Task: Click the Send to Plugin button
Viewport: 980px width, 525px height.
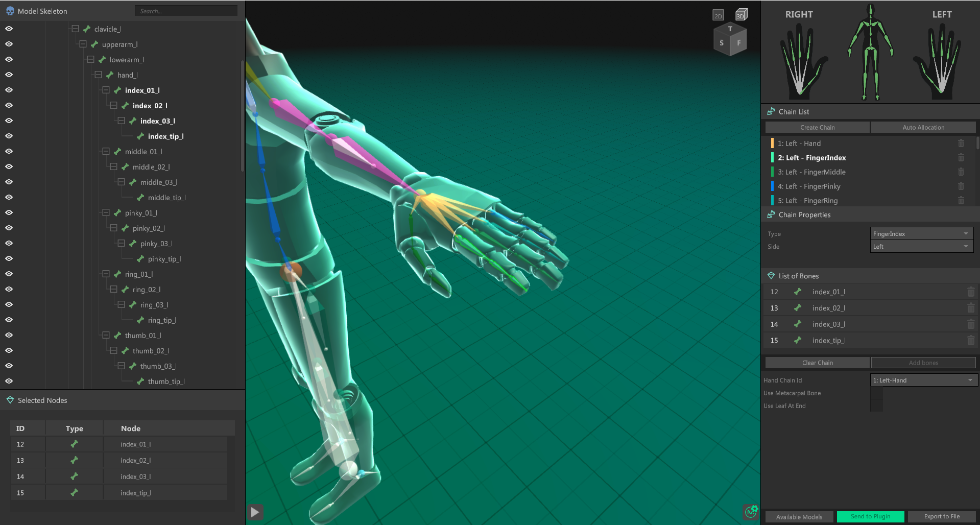Action: click(x=870, y=516)
